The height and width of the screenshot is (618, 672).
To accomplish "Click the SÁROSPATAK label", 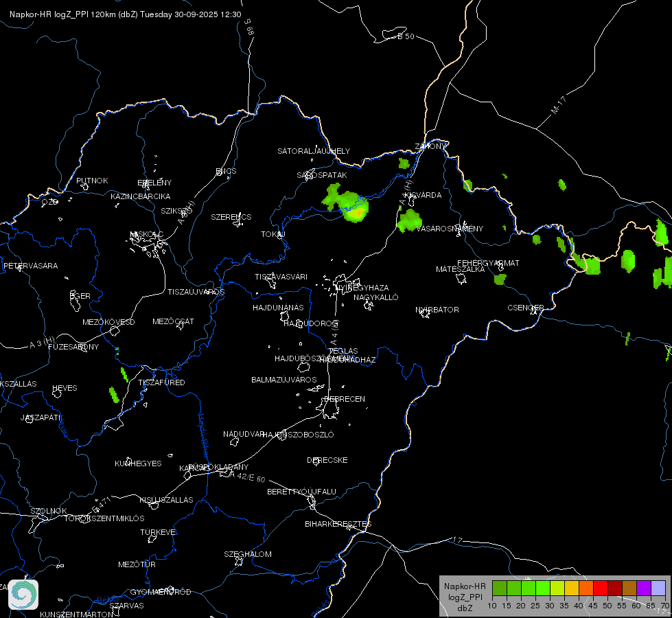I will (322, 175).
